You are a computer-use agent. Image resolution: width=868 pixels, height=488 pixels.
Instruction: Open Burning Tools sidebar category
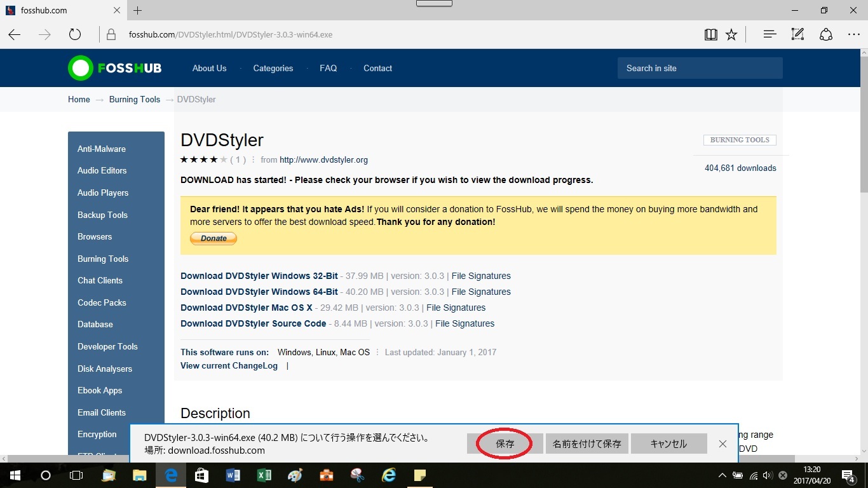click(103, 259)
